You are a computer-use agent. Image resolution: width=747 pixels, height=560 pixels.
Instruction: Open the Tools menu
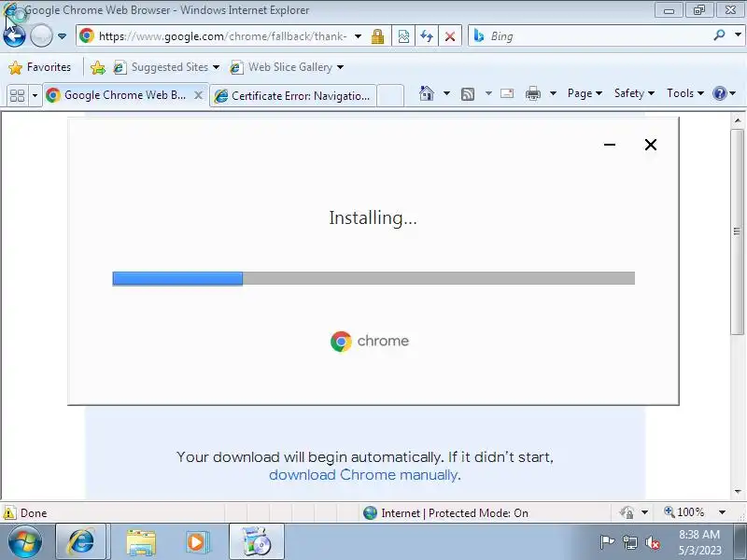click(x=685, y=93)
